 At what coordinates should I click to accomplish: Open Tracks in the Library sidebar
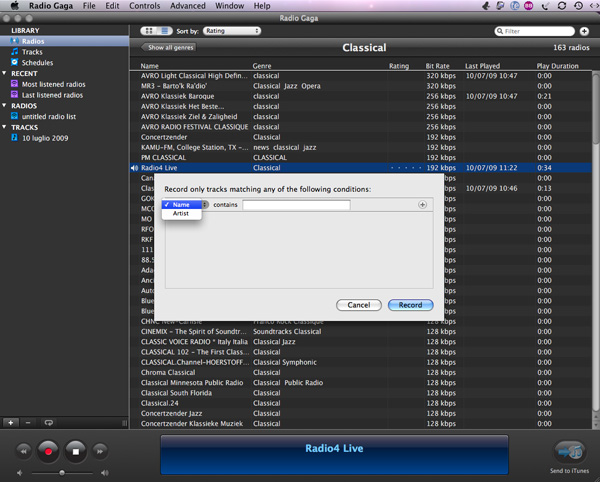[32, 52]
